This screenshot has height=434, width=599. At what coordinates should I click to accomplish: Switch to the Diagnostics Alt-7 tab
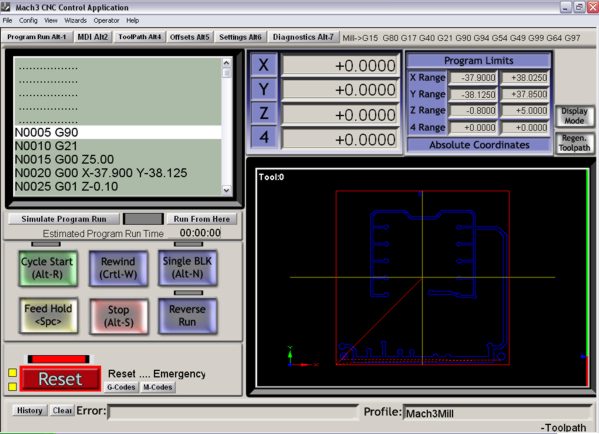pyautogui.click(x=303, y=37)
